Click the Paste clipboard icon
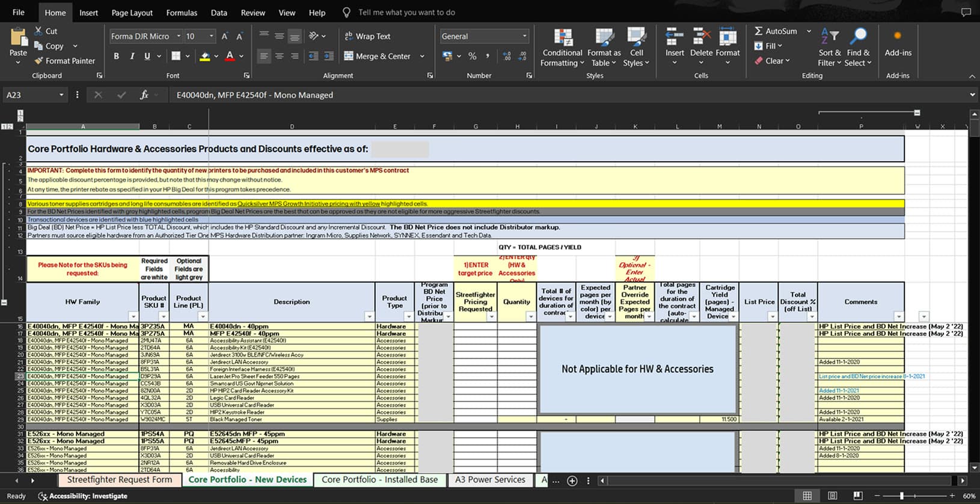 coord(18,37)
